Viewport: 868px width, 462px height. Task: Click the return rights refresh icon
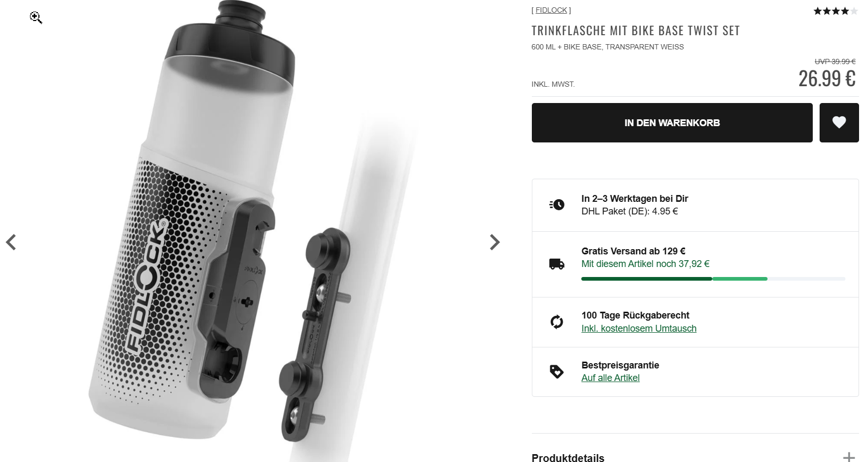pos(557,322)
